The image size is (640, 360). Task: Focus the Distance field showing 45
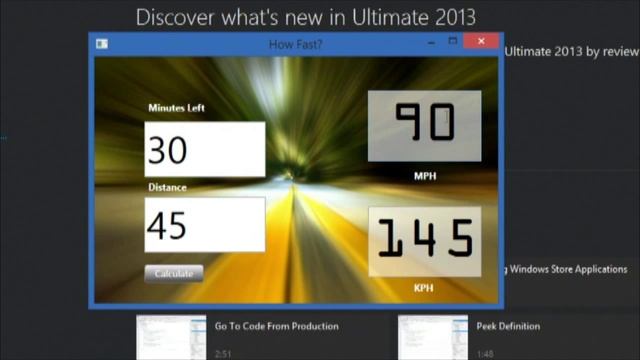(x=205, y=225)
